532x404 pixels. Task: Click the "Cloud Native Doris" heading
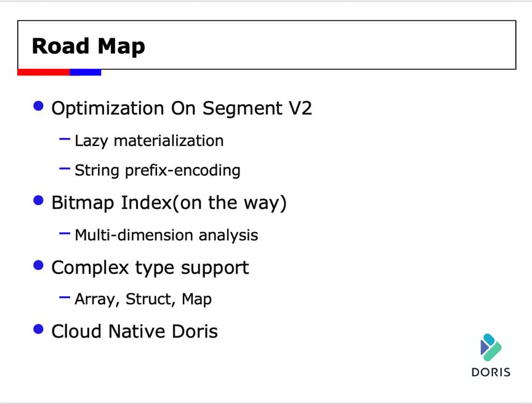pos(134,331)
